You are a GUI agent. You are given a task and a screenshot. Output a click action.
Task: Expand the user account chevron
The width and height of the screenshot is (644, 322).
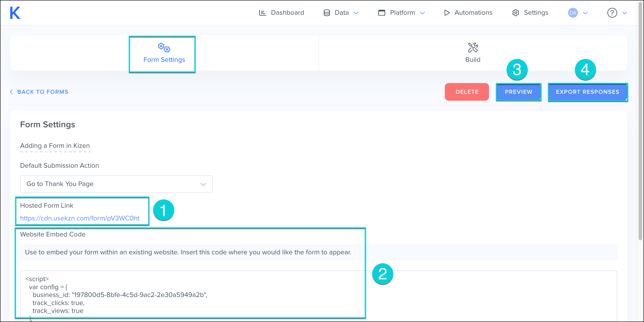click(585, 13)
